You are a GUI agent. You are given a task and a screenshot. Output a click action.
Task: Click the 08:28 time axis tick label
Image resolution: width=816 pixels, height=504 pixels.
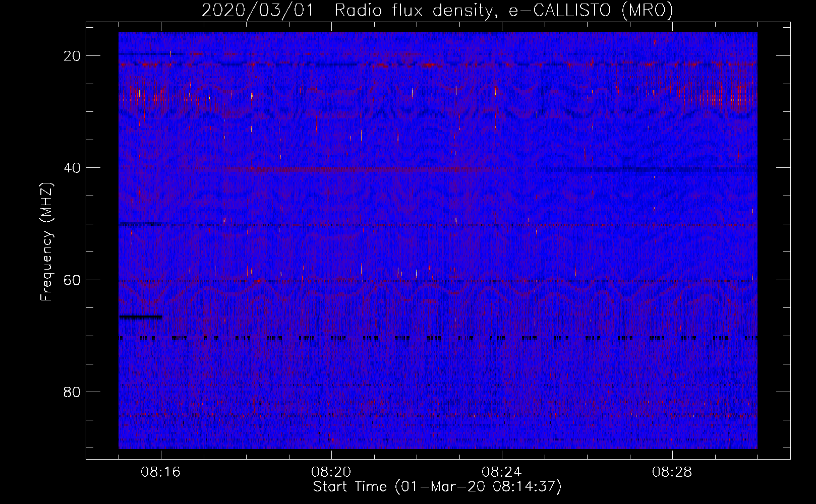(672, 472)
